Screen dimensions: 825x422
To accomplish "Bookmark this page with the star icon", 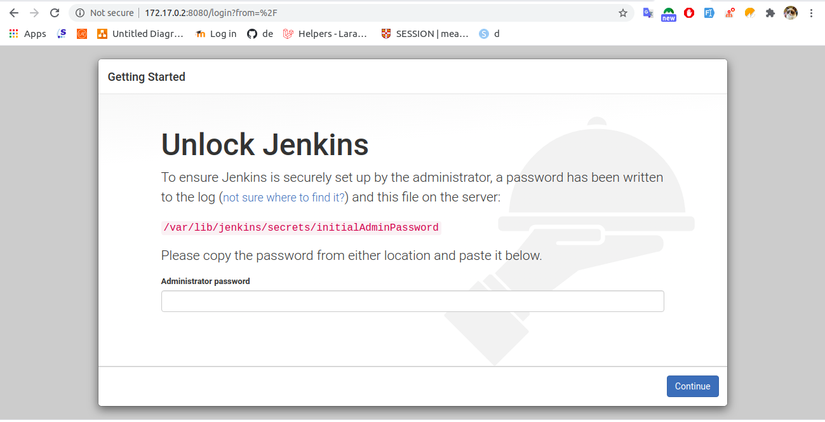I will [623, 13].
